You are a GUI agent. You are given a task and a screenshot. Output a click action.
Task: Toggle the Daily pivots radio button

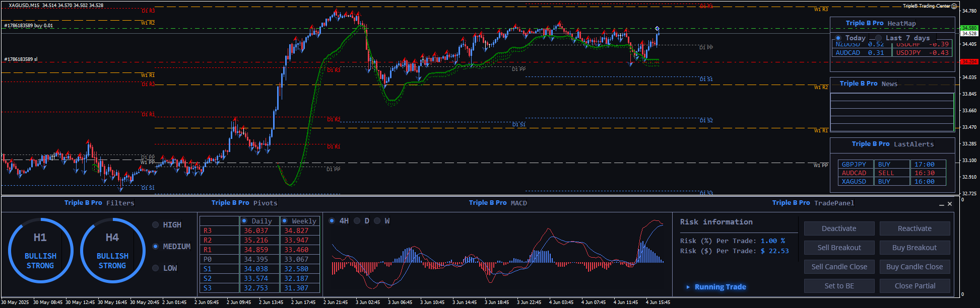point(244,221)
